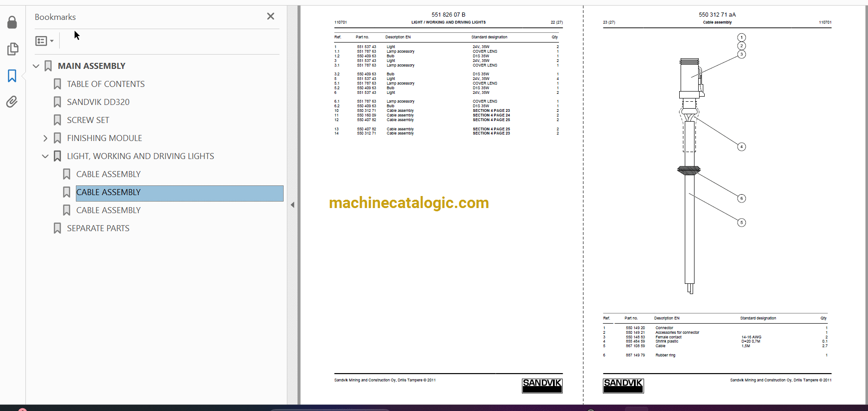
Task: Click the Bookmarks panel title
Action: pyautogui.click(x=55, y=17)
